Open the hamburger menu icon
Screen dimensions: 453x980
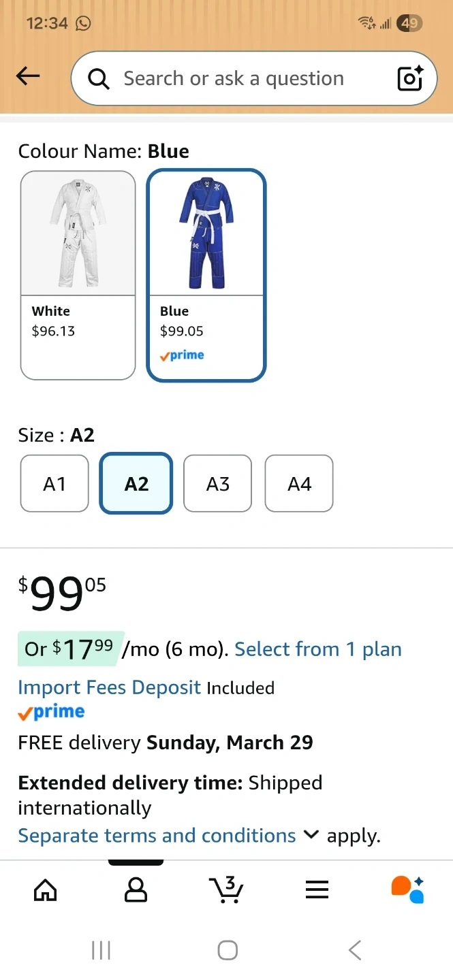point(317,889)
